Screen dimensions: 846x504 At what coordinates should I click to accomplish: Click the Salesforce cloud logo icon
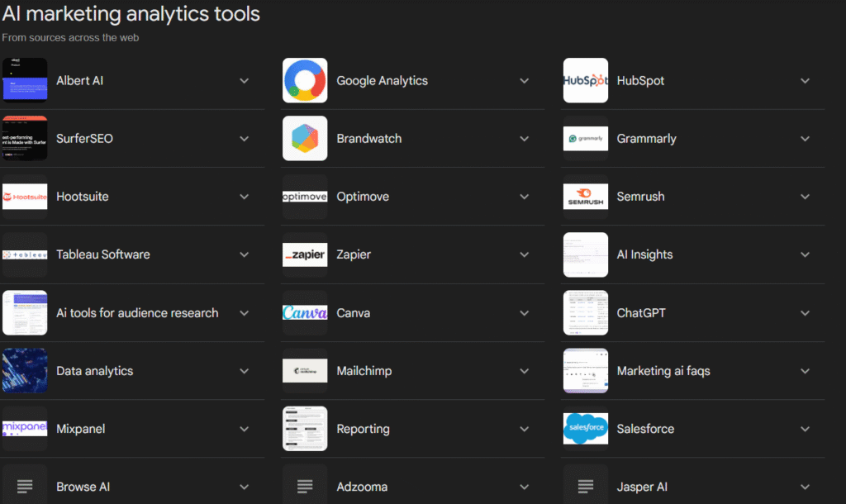click(x=586, y=429)
